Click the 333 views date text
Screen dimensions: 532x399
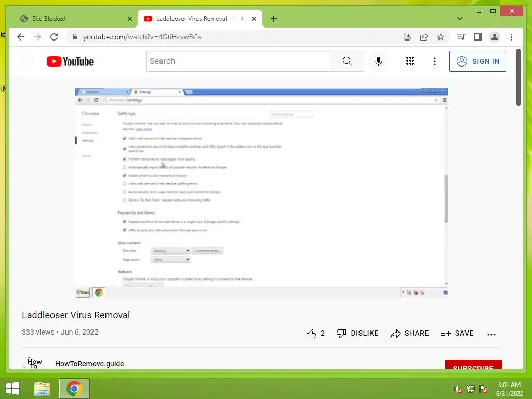(60, 332)
